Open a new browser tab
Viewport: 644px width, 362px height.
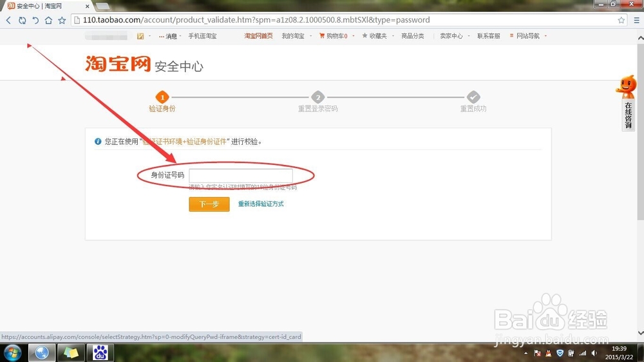click(102, 6)
